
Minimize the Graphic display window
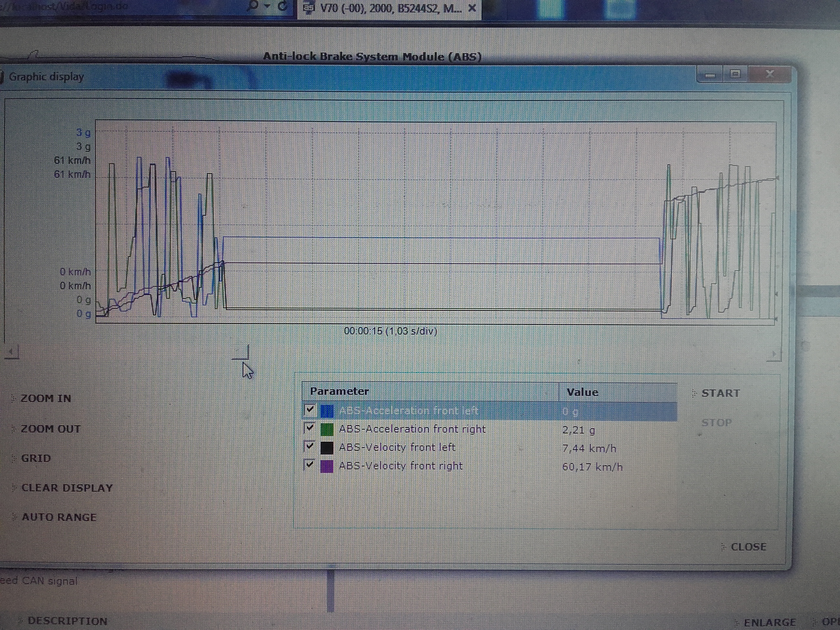710,75
